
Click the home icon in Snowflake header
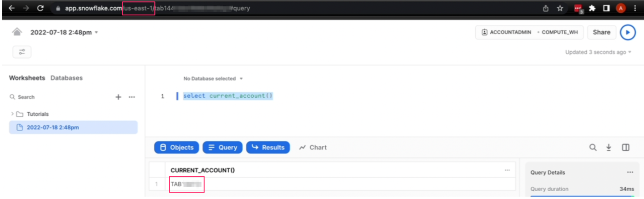(17, 32)
